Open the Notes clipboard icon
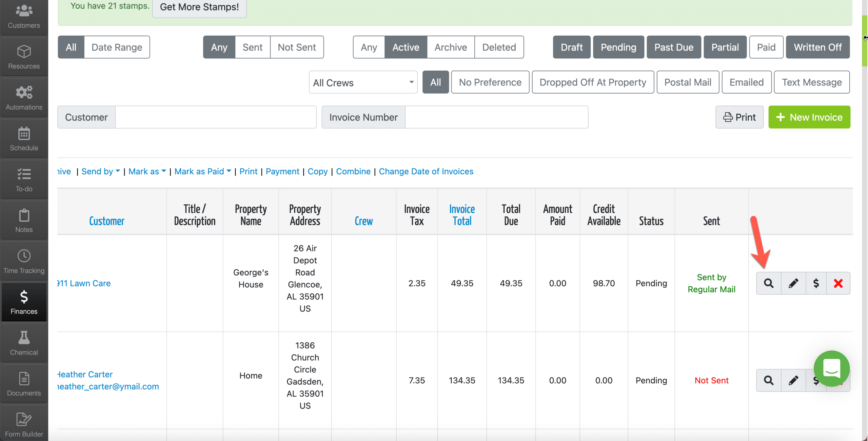Image resolution: width=868 pixels, height=441 pixels. (24, 215)
